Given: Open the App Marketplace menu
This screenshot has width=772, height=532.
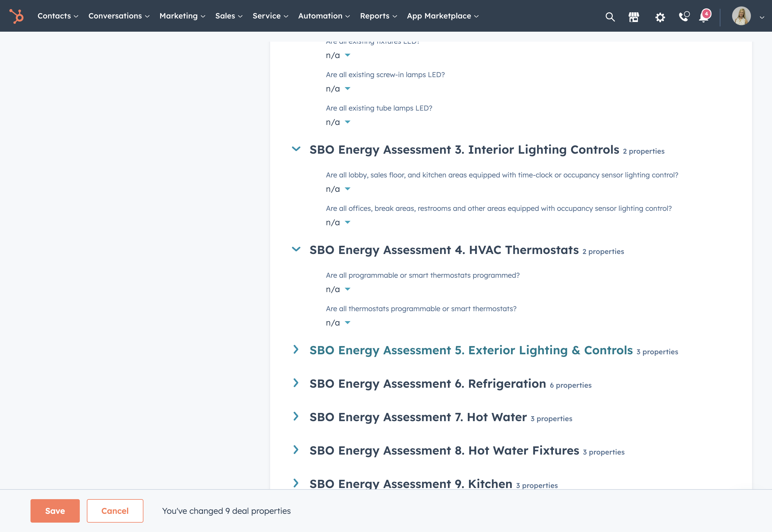Looking at the screenshot, I should tap(443, 16).
